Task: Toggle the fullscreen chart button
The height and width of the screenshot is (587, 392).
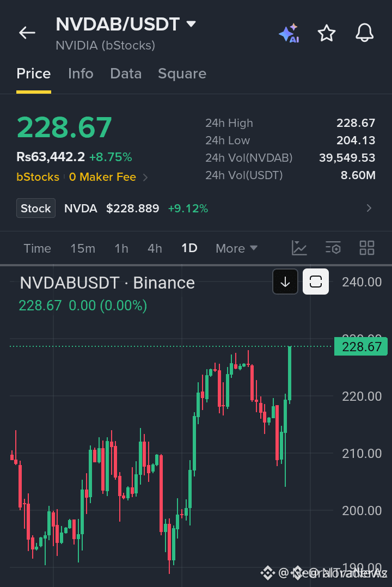Action: tap(316, 282)
